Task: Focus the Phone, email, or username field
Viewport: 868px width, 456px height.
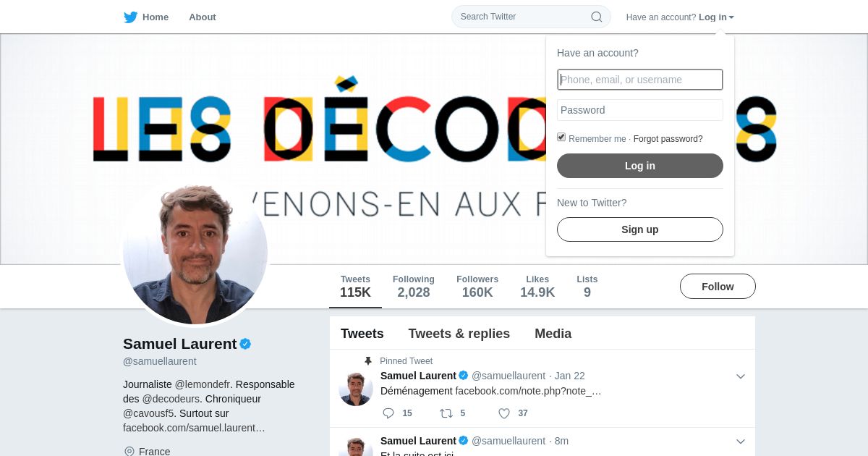Action: (x=640, y=80)
